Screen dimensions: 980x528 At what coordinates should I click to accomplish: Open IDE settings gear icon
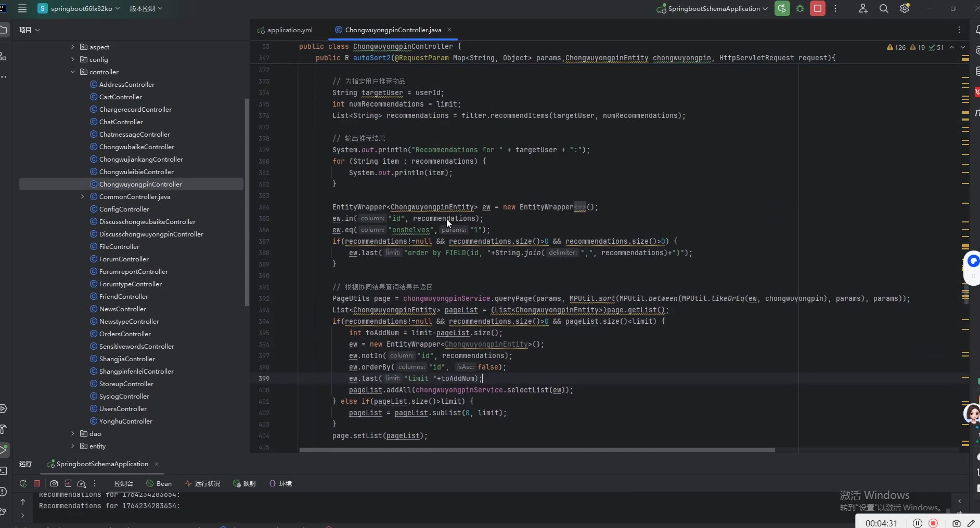905,9
